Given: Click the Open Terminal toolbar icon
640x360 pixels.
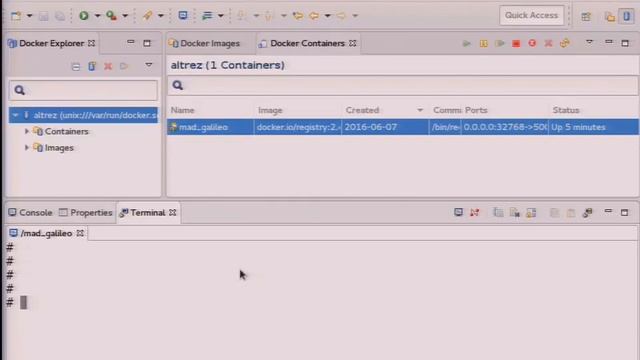Looking at the screenshot, I should coord(183,16).
